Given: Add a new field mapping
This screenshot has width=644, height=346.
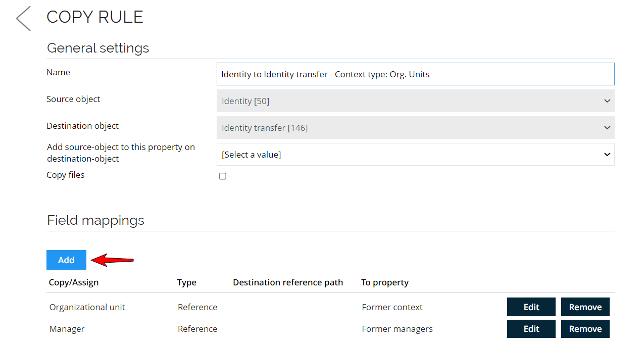Looking at the screenshot, I should click(66, 260).
